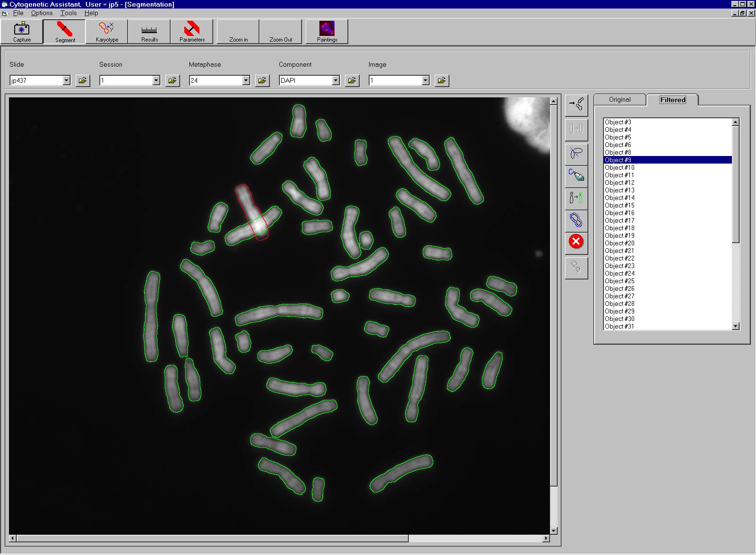Expand the Metaphase dropdown showing 24
The image size is (756, 555).
[x=246, y=80]
